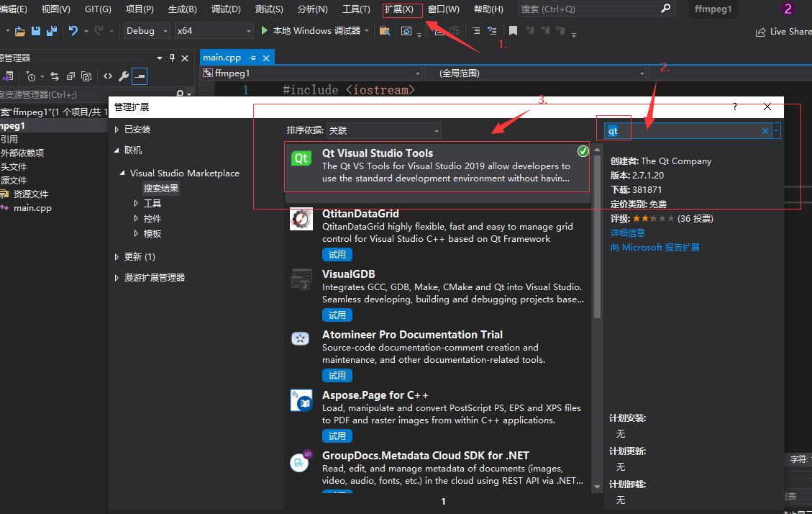Click the help question mark in dialog
This screenshot has height=514, width=812.
[x=735, y=107]
